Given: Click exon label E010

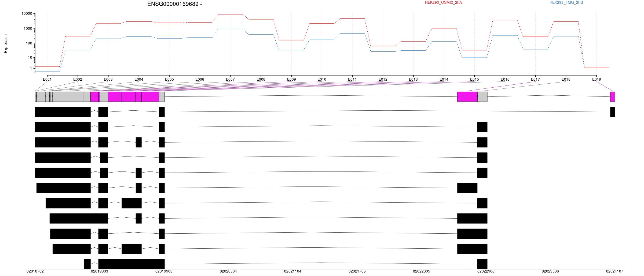Looking at the screenshot, I should click(322, 79).
